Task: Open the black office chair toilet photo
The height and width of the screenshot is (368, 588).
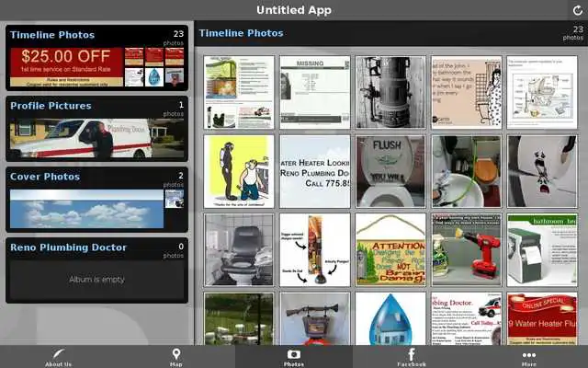Action: (x=239, y=250)
